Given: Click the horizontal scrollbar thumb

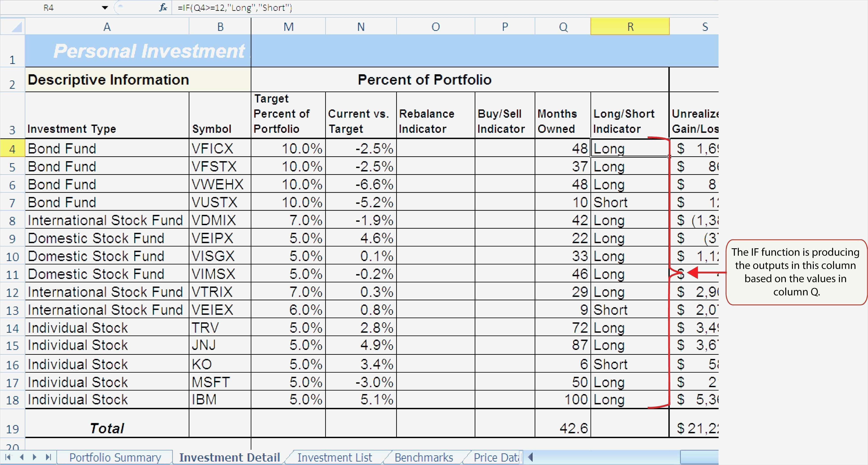Looking at the screenshot, I should point(699,457).
